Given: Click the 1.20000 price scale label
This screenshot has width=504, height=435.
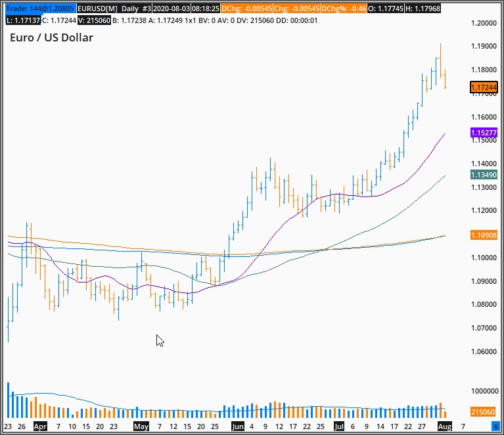Looking at the screenshot, I should [484, 23].
